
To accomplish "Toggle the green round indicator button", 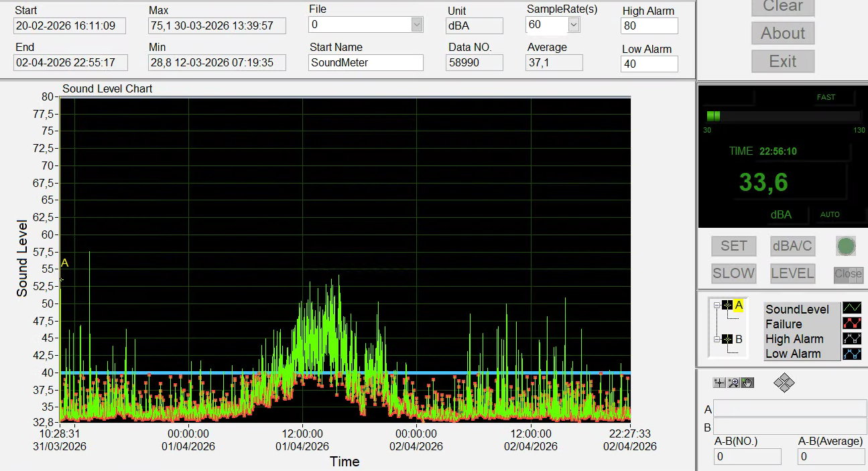I will click(x=846, y=247).
